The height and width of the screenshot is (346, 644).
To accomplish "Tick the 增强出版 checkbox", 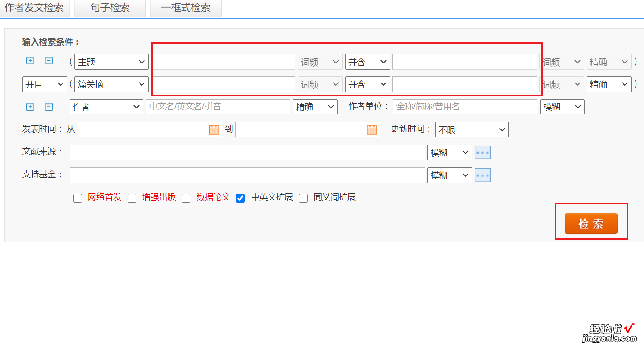I will pyautogui.click(x=132, y=198).
